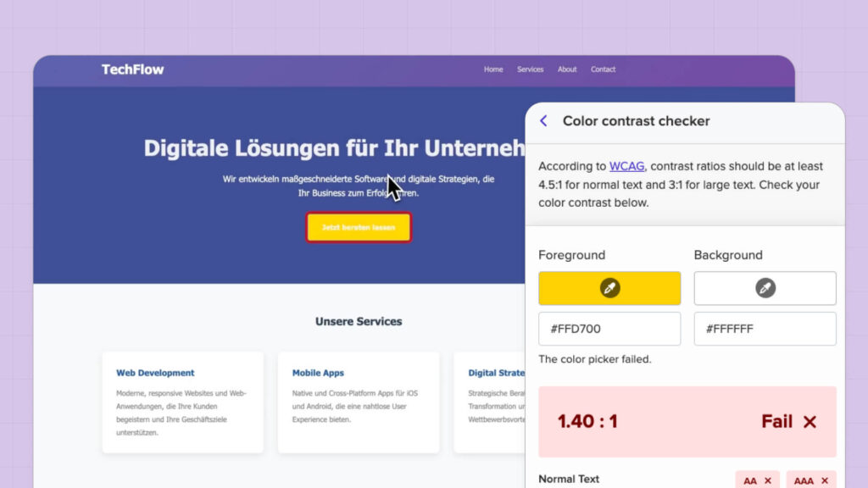
Task: Click the Mobile Apps card title
Action: 318,373
